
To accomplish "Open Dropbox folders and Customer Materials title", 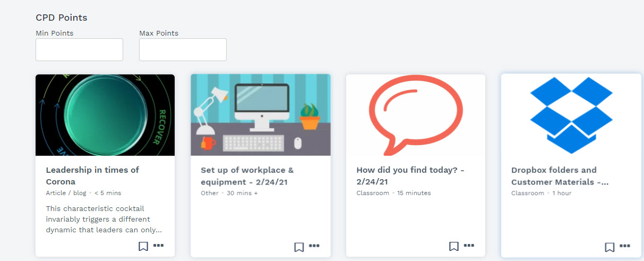I will 560,175.
